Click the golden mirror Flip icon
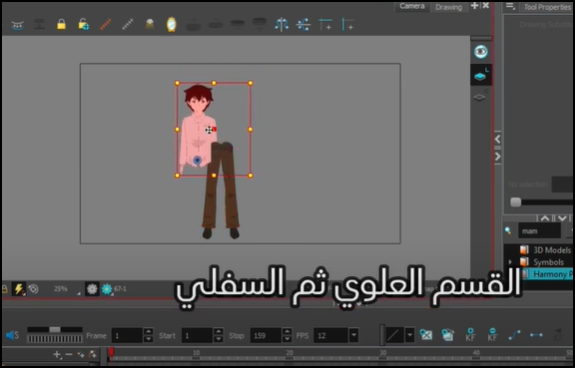The width and height of the screenshot is (575, 368). coord(171,24)
